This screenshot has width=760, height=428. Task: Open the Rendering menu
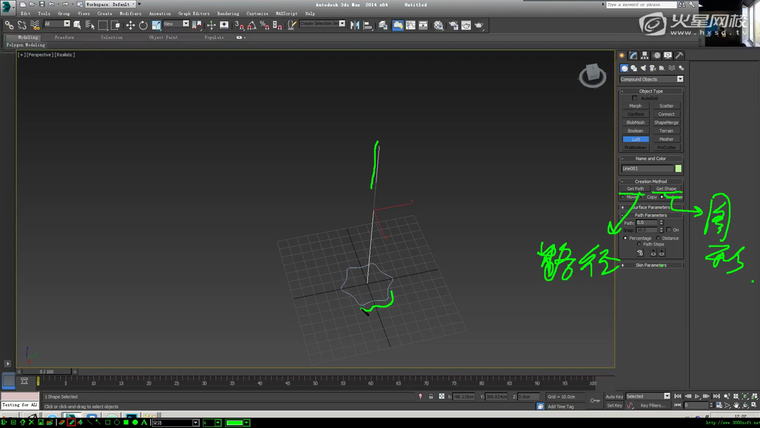tap(228, 13)
